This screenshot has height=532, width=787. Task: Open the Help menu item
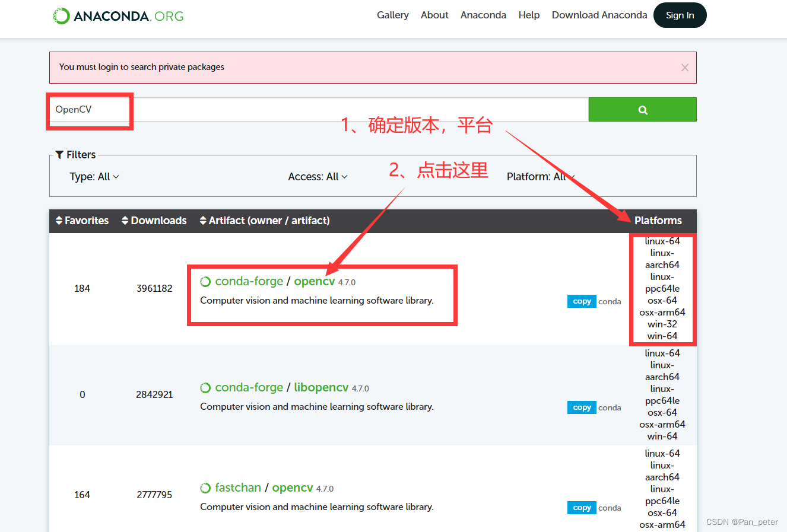coord(529,15)
